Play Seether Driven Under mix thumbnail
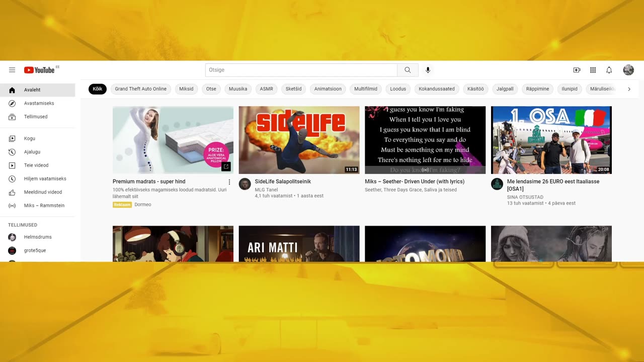Image resolution: width=644 pixels, height=362 pixels. click(x=425, y=140)
